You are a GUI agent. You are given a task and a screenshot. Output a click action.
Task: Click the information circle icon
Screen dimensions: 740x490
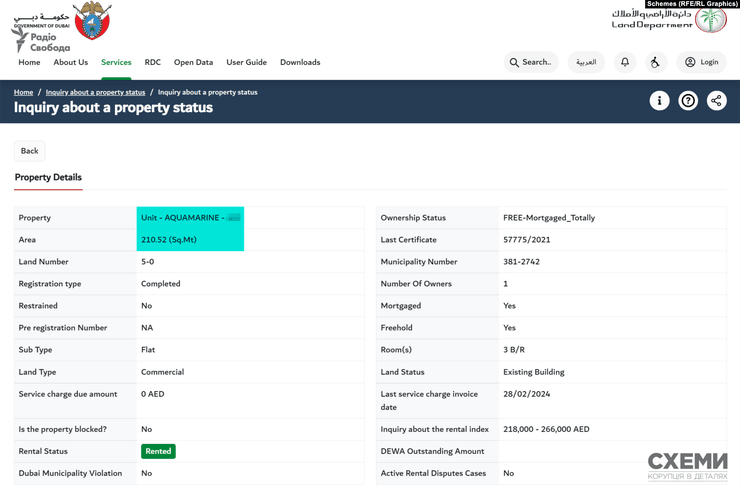659,101
